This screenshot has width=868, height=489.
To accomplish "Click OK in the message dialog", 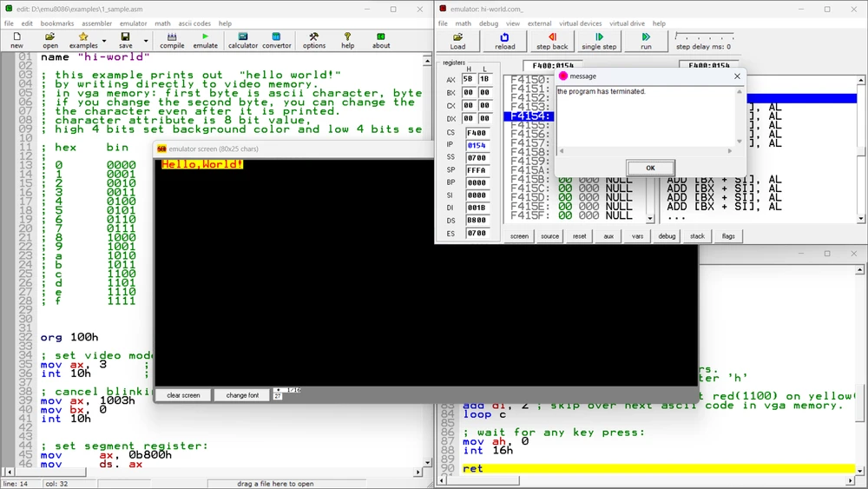I will click(650, 168).
